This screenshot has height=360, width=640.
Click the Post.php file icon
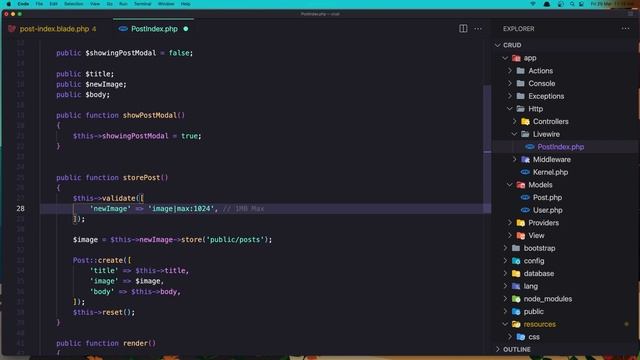click(x=525, y=198)
